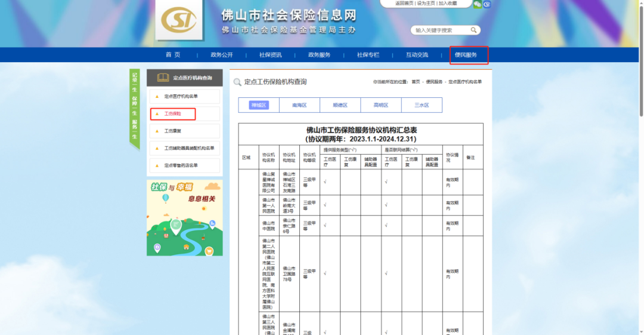Click the magnifier icon beside 定点工伤保险机构查询 title
The width and height of the screenshot is (644, 335).
[237, 82]
